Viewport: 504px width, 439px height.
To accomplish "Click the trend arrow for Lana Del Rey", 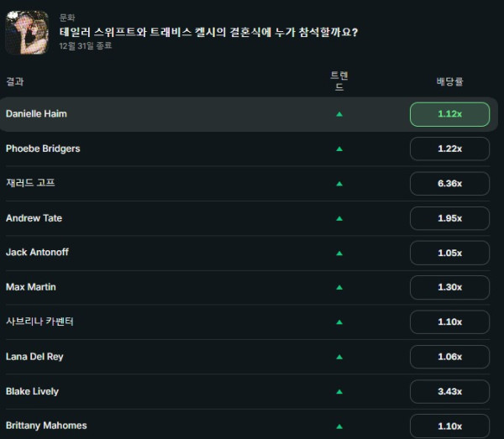I will coord(339,357).
